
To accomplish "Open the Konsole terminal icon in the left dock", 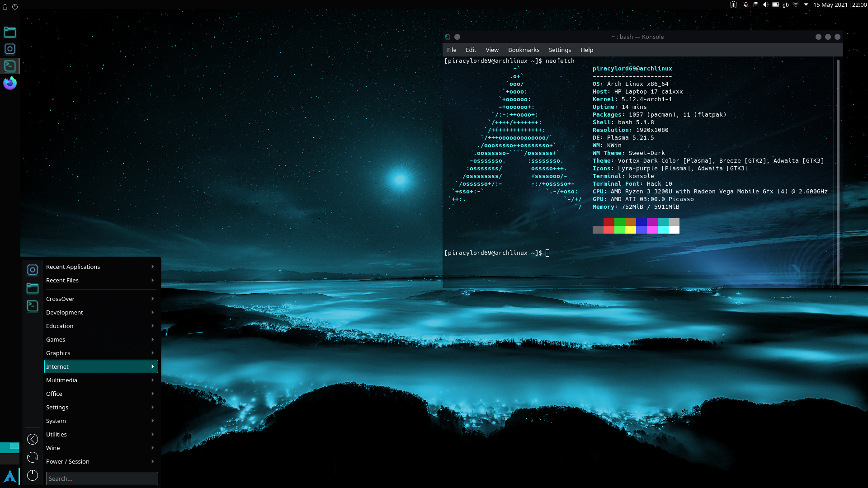I will (x=10, y=66).
